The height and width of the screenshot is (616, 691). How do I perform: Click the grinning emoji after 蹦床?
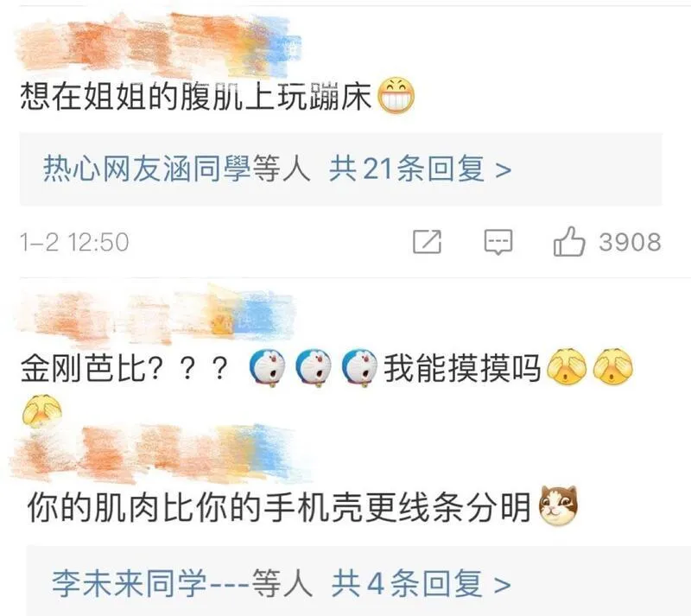click(396, 96)
